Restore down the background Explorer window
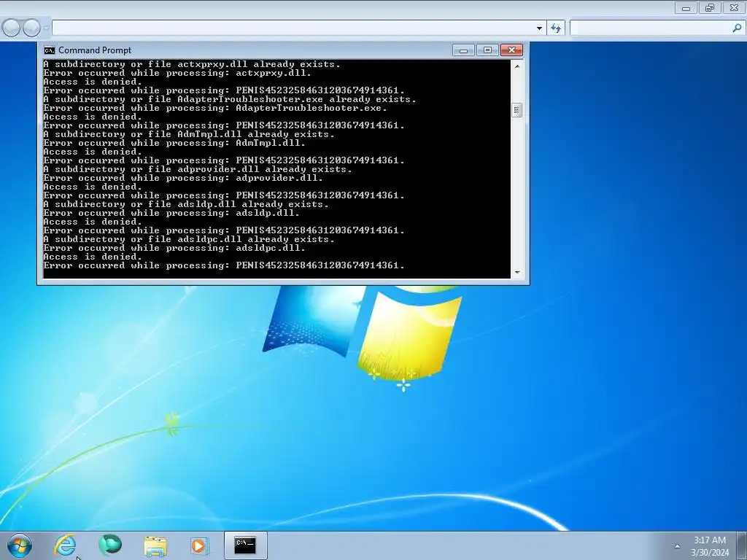This screenshot has height=560, width=747. (x=710, y=7)
